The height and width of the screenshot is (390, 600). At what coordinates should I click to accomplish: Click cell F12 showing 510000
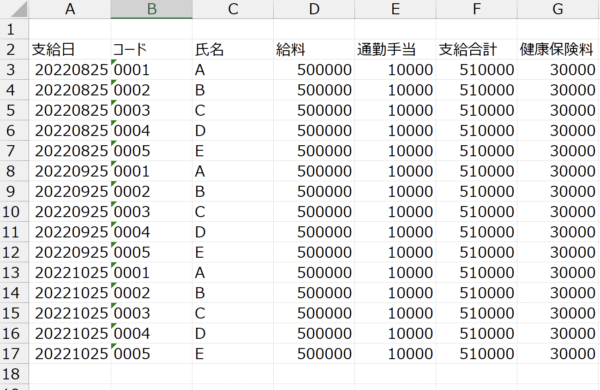point(476,252)
